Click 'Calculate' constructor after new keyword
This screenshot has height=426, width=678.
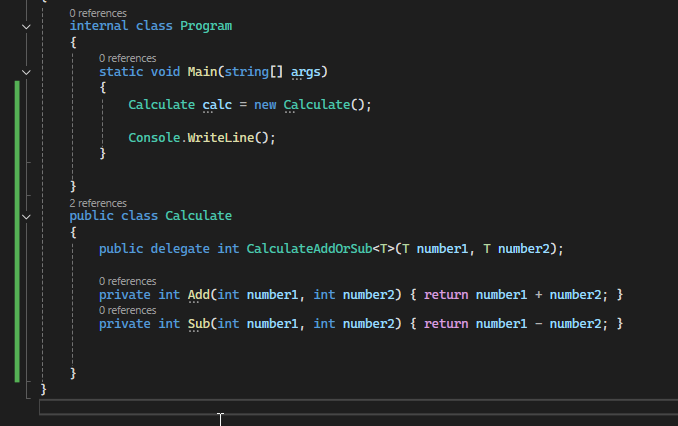[317, 105]
